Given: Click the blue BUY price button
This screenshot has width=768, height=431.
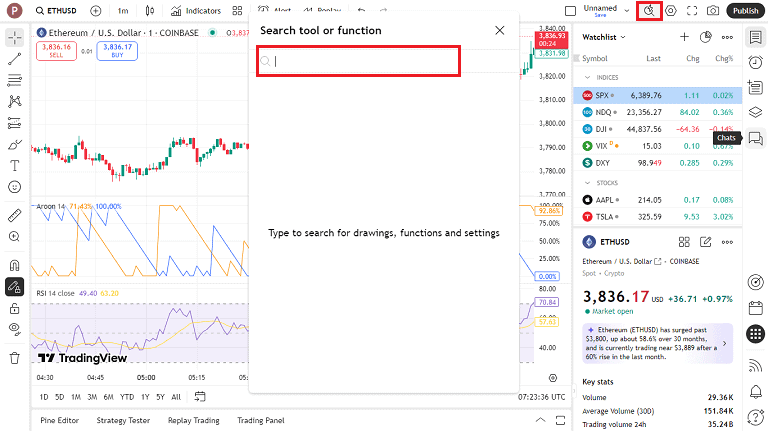Looking at the screenshot, I should click(117, 51).
